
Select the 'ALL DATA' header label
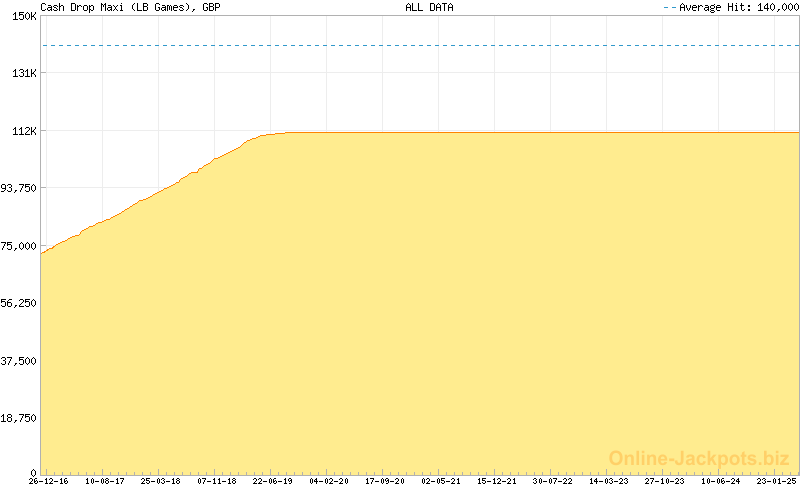tap(429, 7)
